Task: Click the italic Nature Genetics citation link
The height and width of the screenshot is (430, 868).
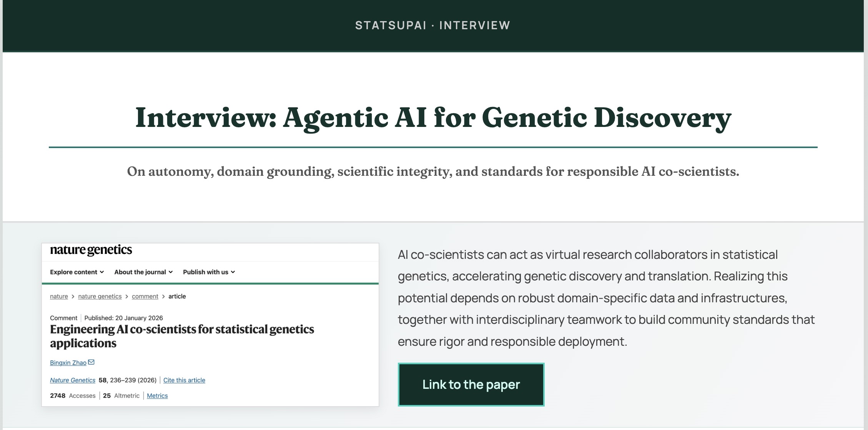Action: tap(73, 380)
